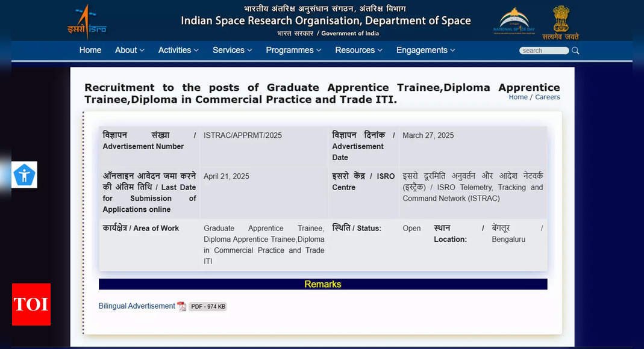Viewport: 644px width, 349px height.
Task: Click the Advertisement Number label
Action: click(x=149, y=141)
